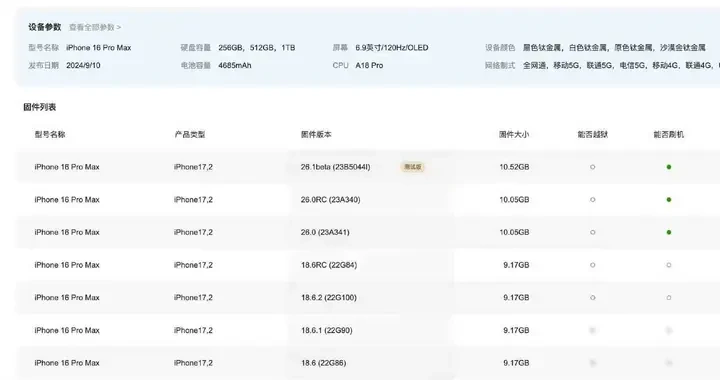Click the 型号名称 column header
720x380 pixels.
coord(50,134)
